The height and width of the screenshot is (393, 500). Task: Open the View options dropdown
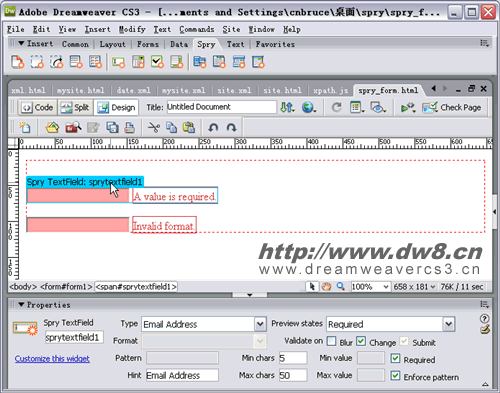point(357,107)
